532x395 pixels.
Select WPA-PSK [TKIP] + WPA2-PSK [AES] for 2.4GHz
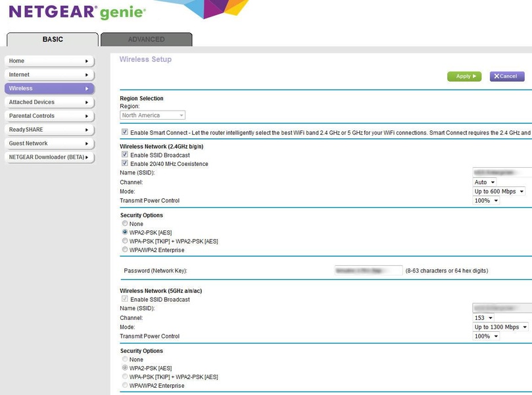(x=125, y=241)
